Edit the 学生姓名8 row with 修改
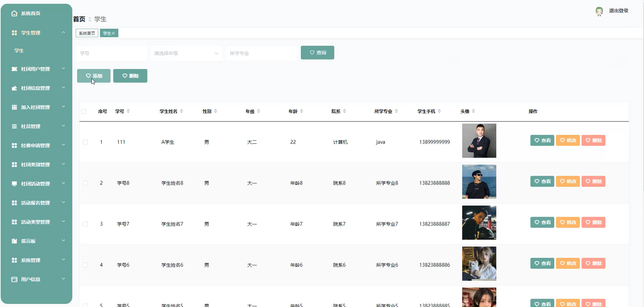 (x=568, y=181)
